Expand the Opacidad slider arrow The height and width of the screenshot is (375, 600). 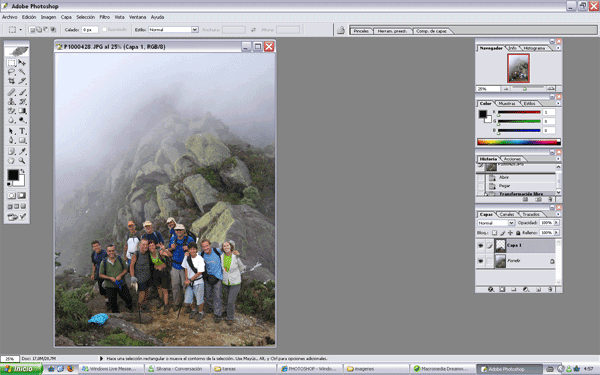point(557,223)
